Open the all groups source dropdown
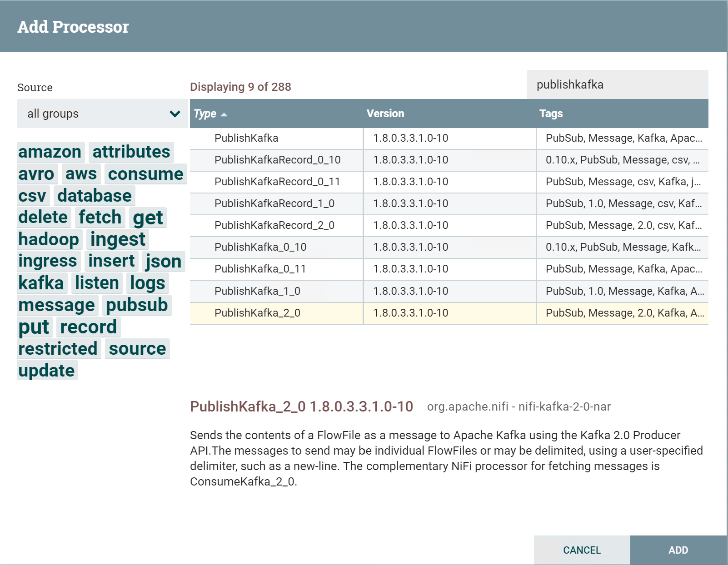728x565 pixels. click(102, 114)
